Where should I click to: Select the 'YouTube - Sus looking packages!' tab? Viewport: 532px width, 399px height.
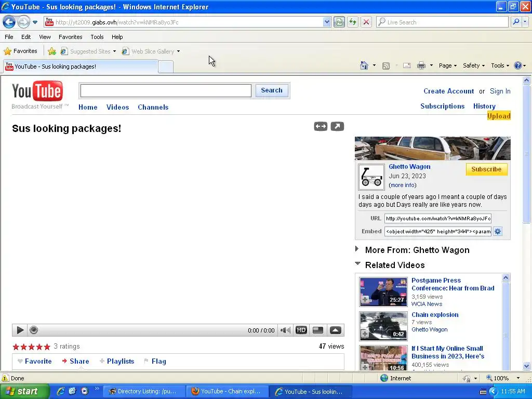coord(81,66)
